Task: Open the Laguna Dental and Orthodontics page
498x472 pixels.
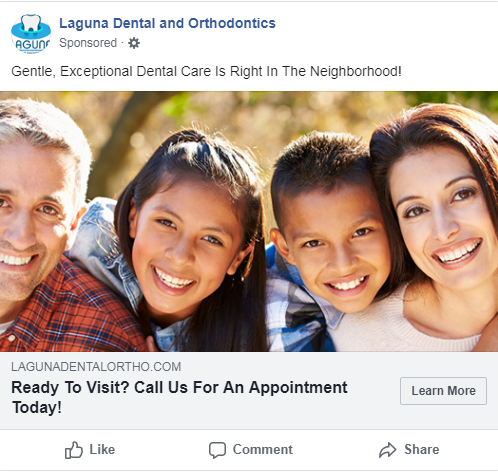Action: coord(167,23)
